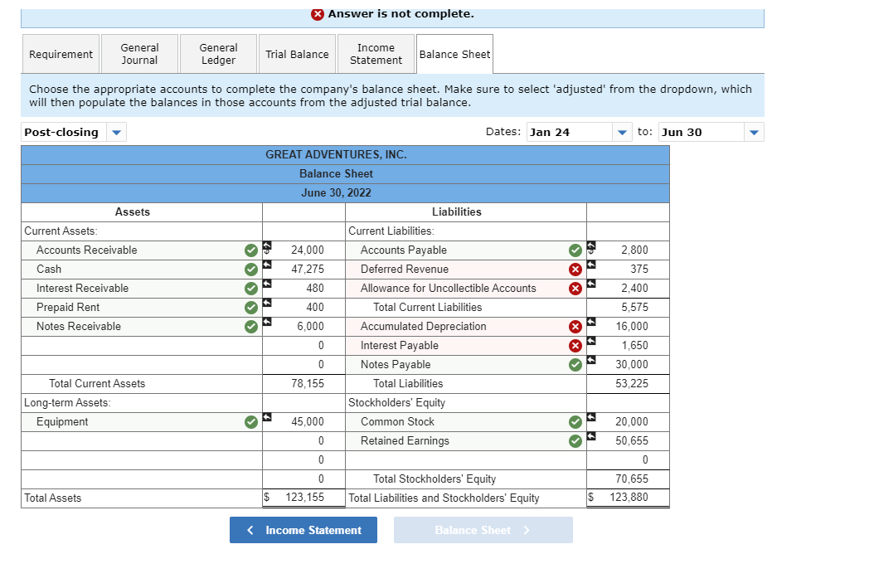The width and height of the screenshot is (874, 588).
Task: Click the red X beside Accumulated Depreciation
Action: click(575, 327)
